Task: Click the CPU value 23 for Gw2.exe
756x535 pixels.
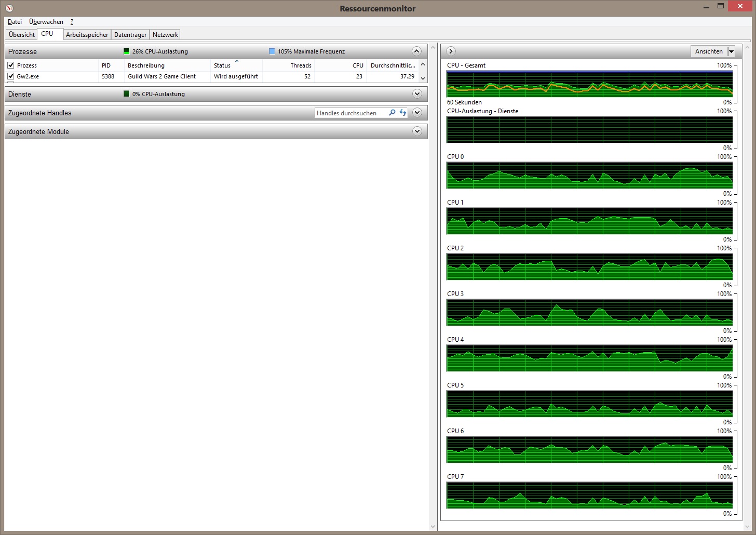Action: click(x=359, y=76)
